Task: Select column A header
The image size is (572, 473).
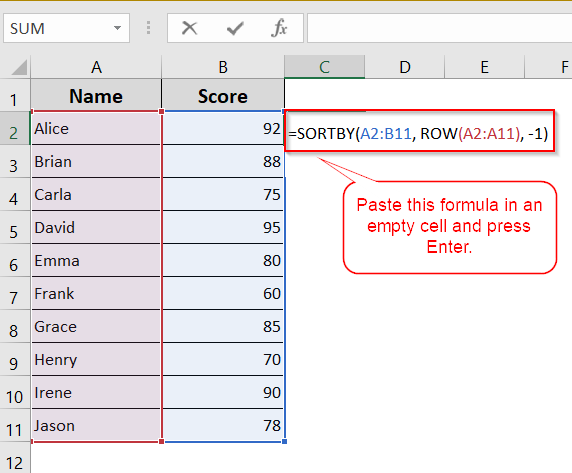Action: coord(96,67)
